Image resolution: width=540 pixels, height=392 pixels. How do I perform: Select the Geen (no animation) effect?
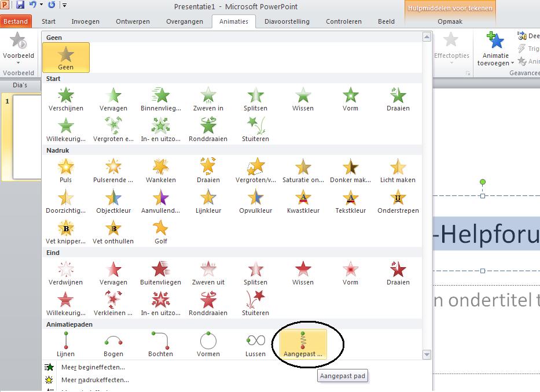(x=66, y=57)
